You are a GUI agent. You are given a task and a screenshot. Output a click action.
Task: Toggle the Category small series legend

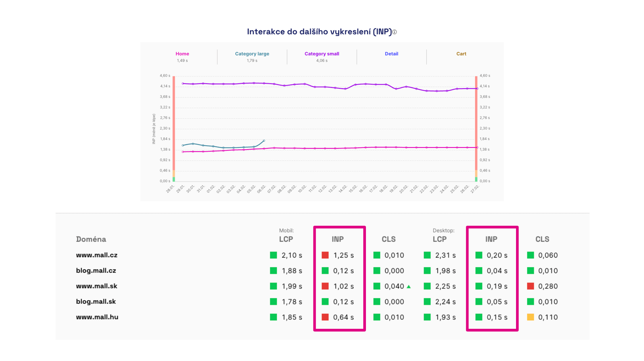point(322,54)
